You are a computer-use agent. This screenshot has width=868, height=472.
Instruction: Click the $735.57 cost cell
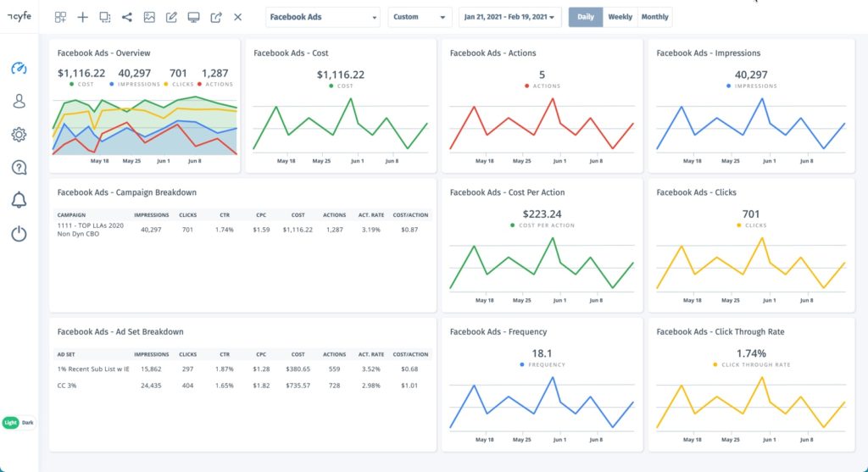(x=298, y=386)
